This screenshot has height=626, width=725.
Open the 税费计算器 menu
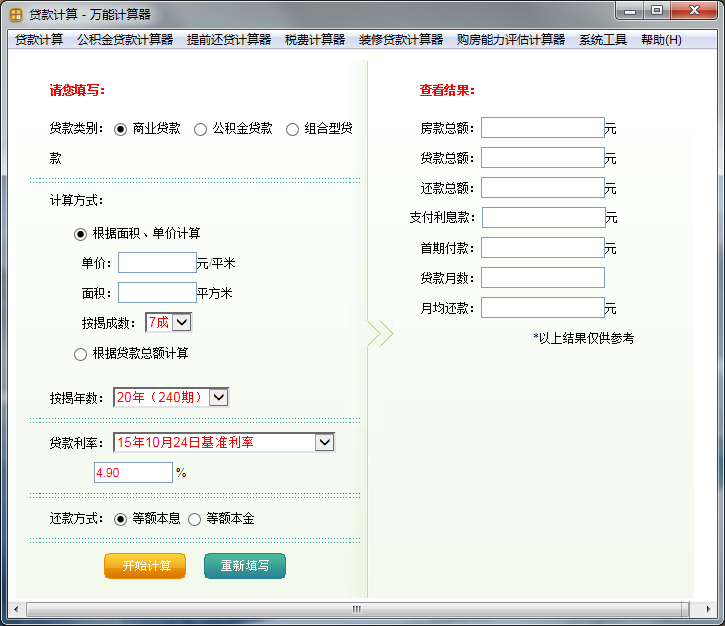coord(315,40)
